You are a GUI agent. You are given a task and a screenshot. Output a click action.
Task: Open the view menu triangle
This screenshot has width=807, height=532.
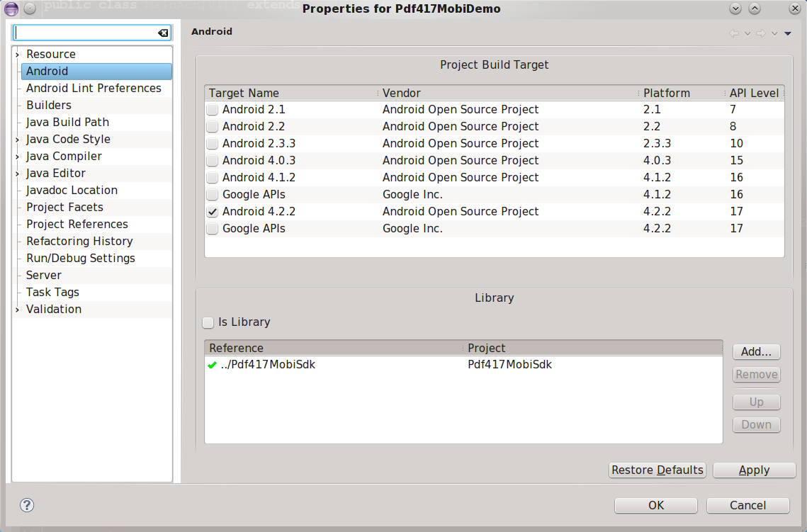point(787,33)
